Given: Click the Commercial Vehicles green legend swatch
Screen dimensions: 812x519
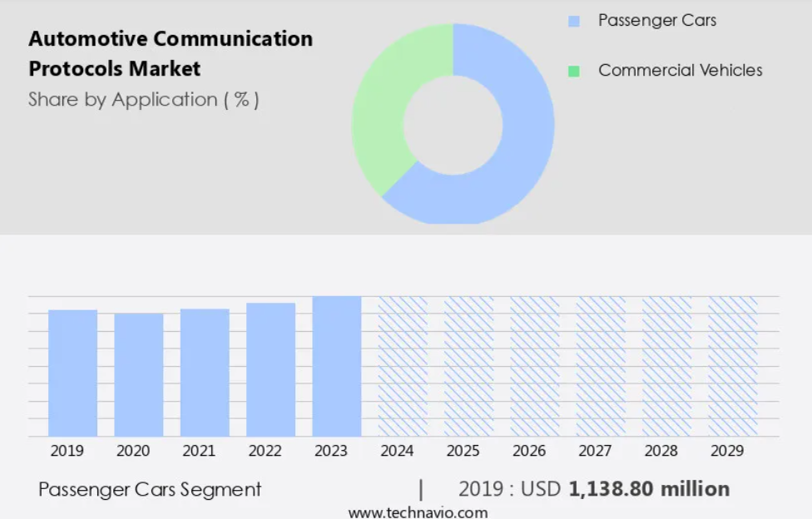Looking at the screenshot, I should 574,71.
